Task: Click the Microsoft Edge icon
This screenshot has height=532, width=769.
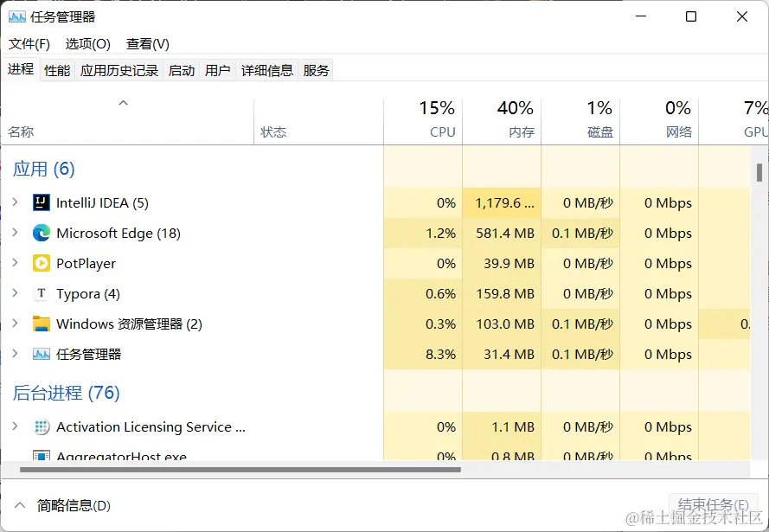Action: click(x=42, y=233)
